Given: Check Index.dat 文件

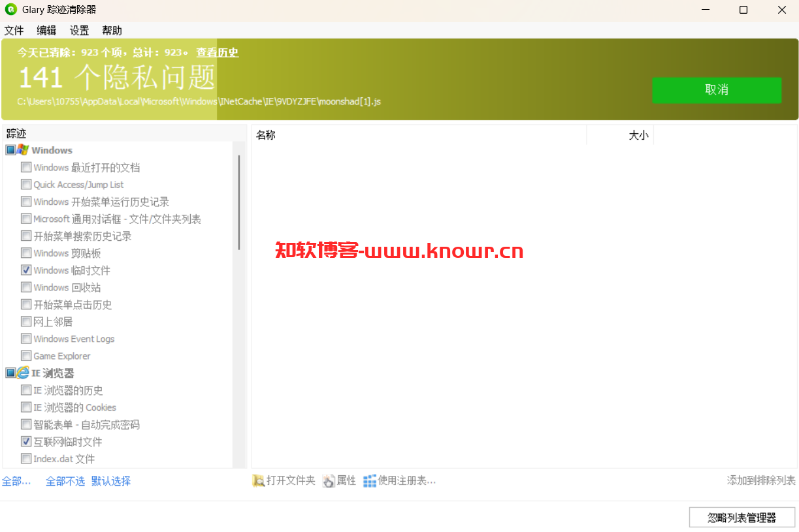Looking at the screenshot, I should [26, 458].
